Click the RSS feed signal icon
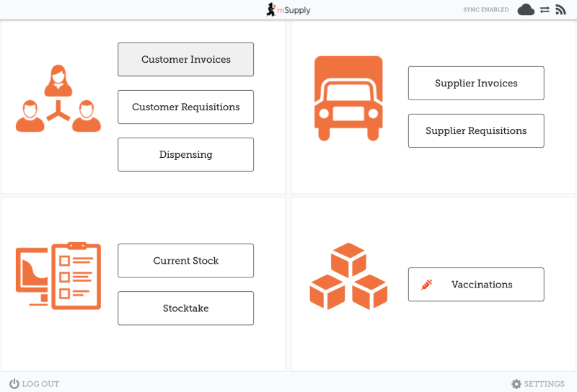The width and height of the screenshot is (577, 392). 560,10
